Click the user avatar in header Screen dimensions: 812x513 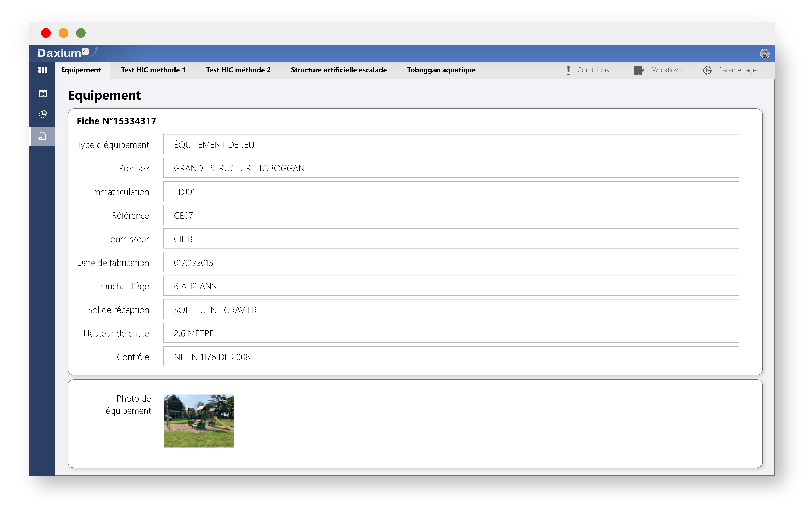pos(764,54)
